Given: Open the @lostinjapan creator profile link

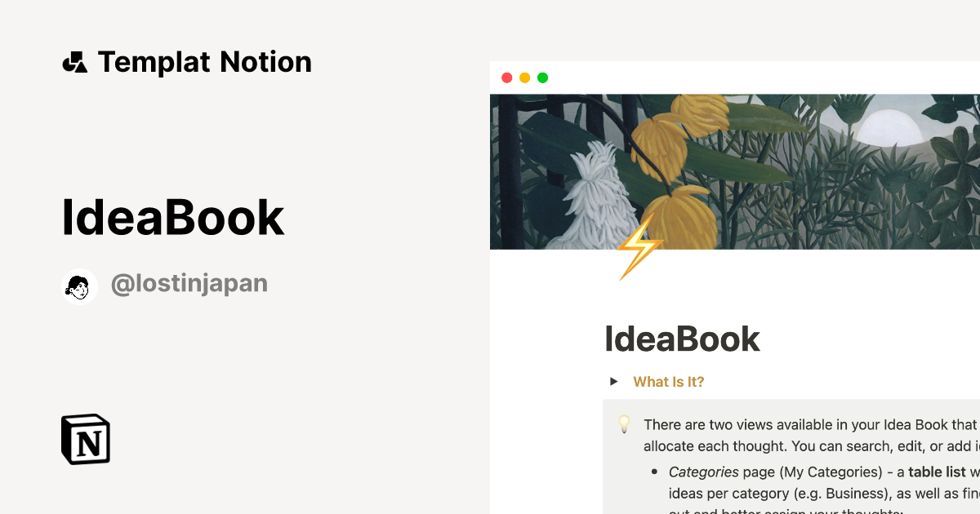Looking at the screenshot, I should click(189, 283).
